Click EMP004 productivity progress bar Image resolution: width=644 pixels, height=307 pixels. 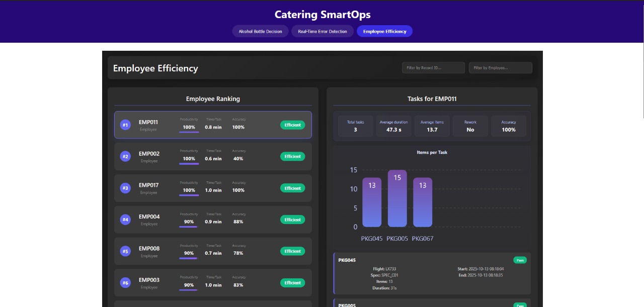coord(189,227)
